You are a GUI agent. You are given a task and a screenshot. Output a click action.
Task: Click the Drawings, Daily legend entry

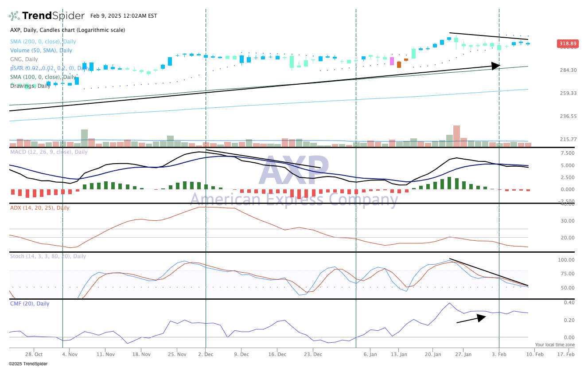[30, 86]
